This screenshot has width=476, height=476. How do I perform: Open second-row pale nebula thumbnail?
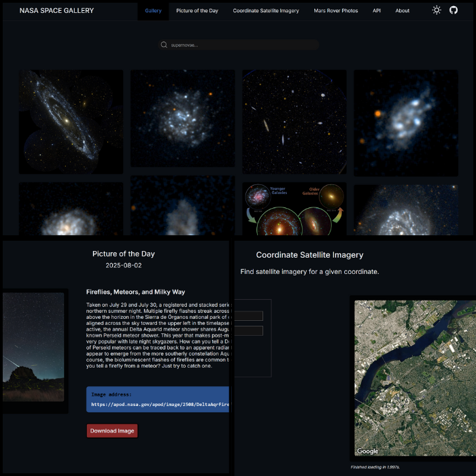point(182,205)
